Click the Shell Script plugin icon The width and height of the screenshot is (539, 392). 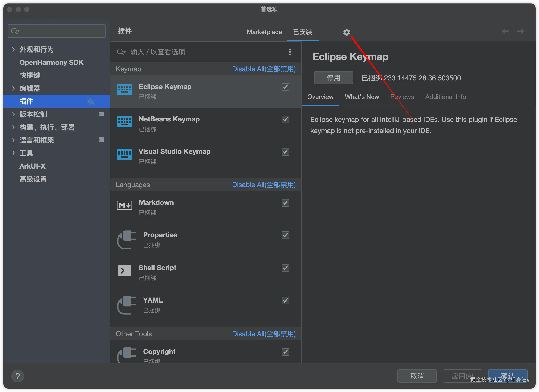point(124,270)
